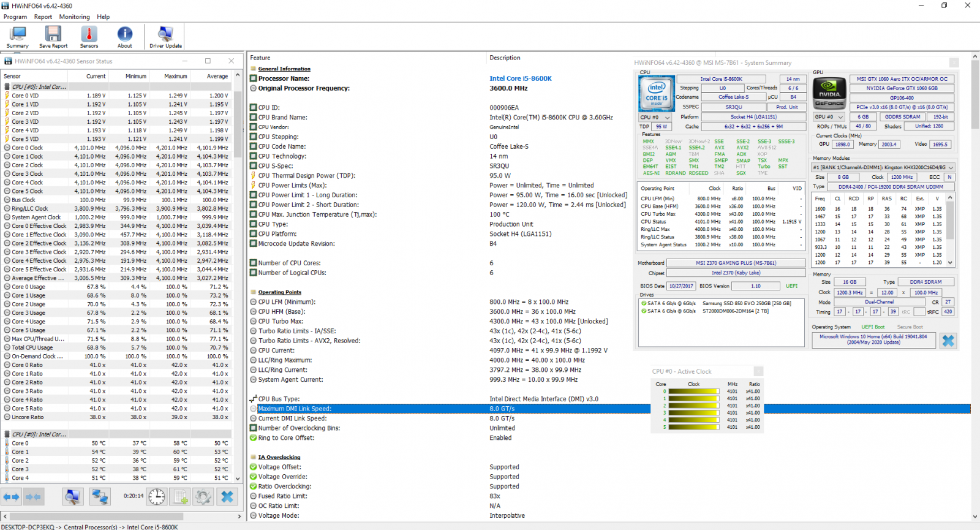
Task: Click the add logging sheet icon
Action: point(180,496)
